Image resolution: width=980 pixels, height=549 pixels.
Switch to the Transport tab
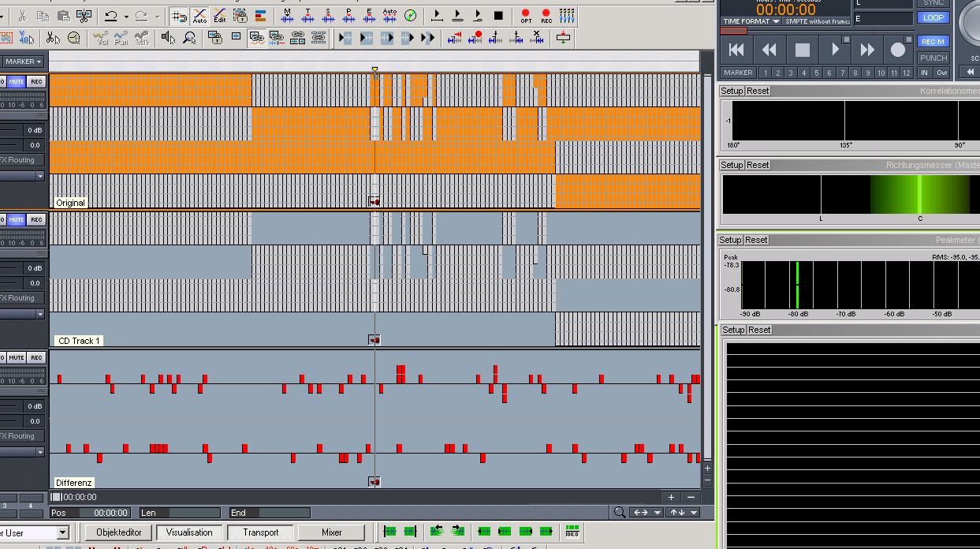(261, 532)
